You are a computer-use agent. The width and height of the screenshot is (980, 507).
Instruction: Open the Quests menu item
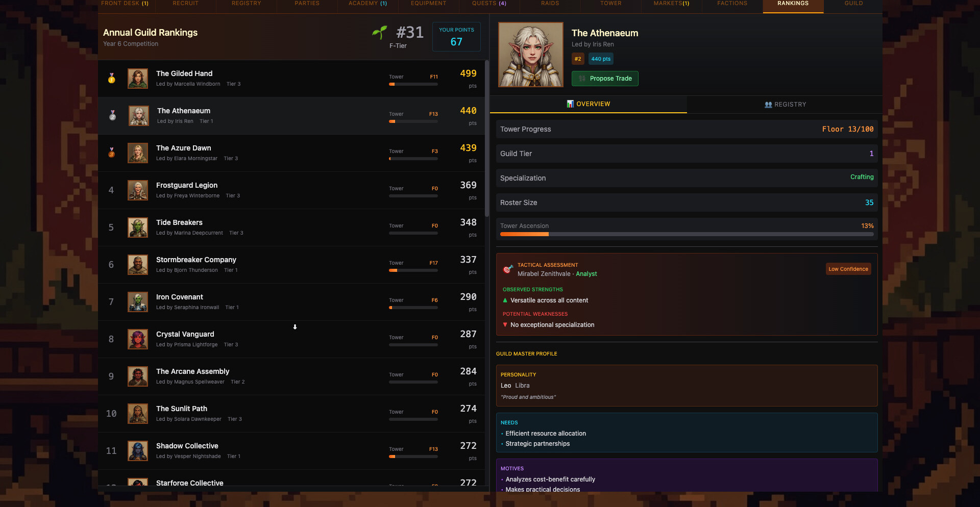pos(489,4)
